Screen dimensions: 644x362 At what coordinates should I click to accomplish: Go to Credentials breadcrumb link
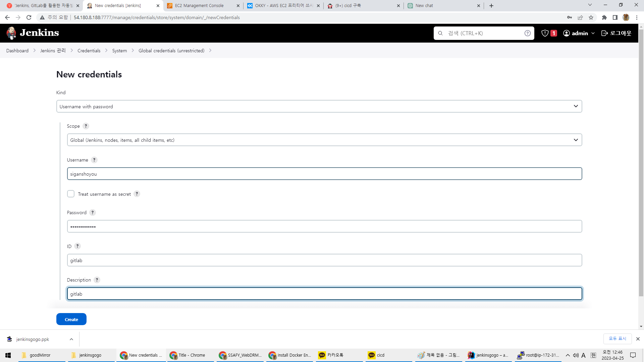pyautogui.click(x=89, y=51)
